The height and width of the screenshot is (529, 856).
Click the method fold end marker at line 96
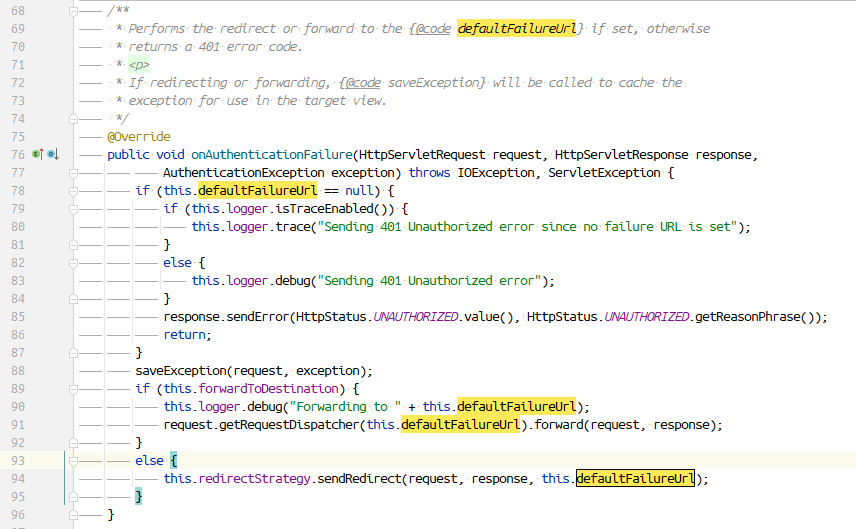click(x=73, y=515)
